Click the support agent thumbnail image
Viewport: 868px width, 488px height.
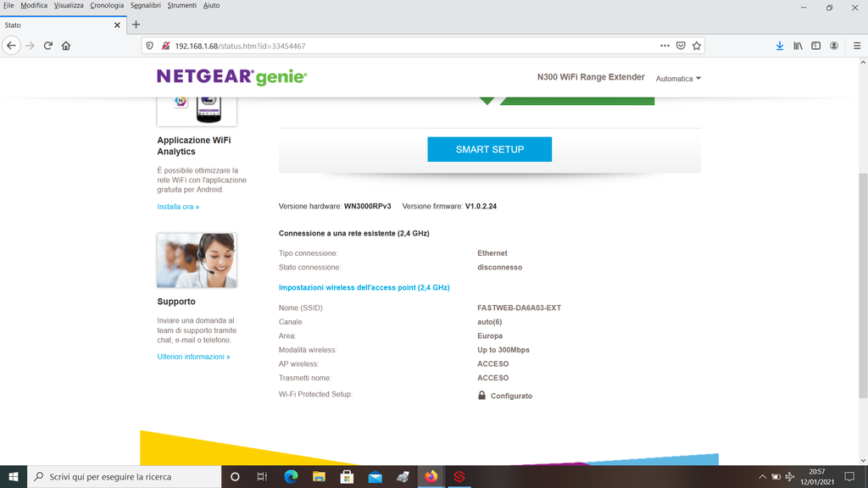pyautogui.click(x=197, y=260)
